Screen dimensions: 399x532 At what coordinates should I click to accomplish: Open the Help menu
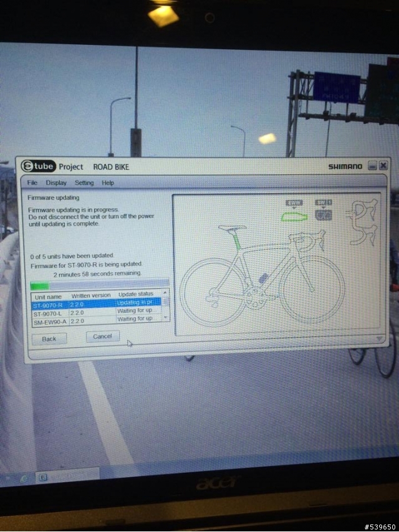[x=108, y=183]
